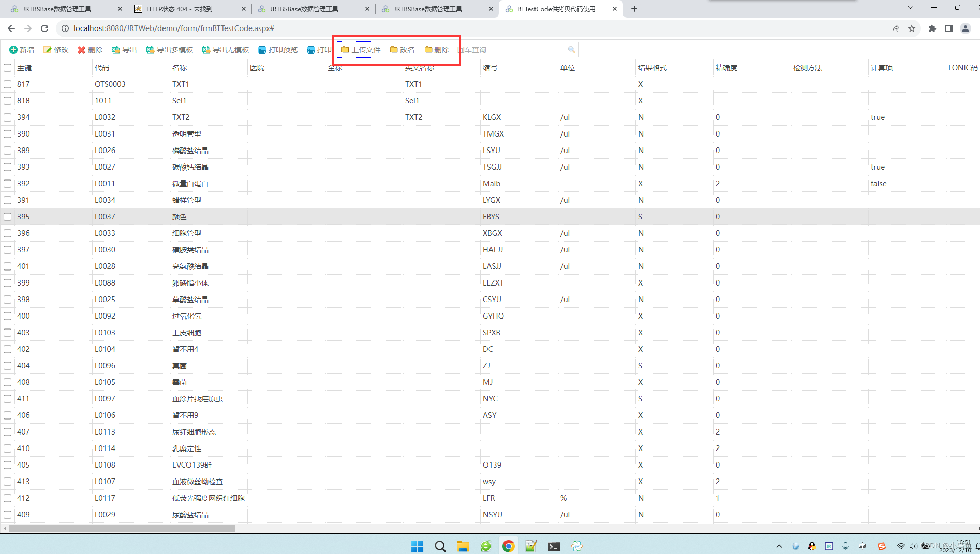Image resolution: width=980 pixels, height=554 pixels.
Task: Select the 低荧光强度网织红细胞 cell
Action: [x=209, y=498]
